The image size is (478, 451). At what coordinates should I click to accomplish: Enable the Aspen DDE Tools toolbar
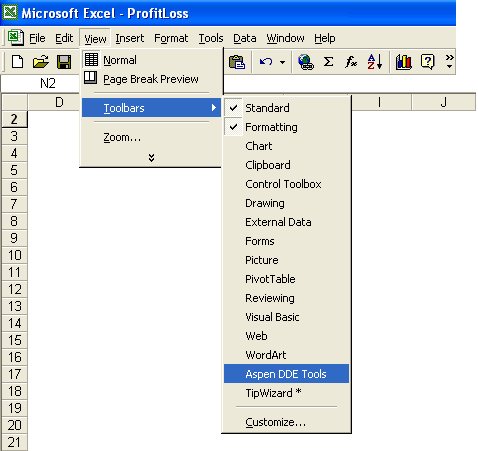(x=286, y=374)
